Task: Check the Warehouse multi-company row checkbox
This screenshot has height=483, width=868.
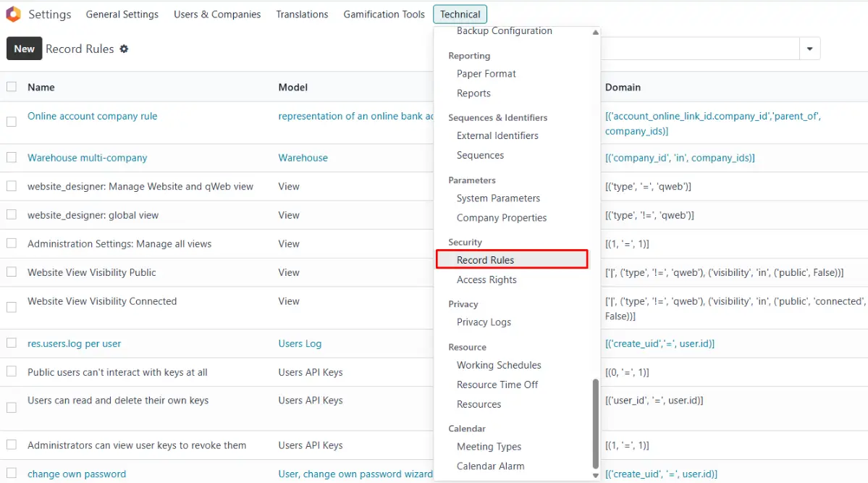Action: pos(12,158)
